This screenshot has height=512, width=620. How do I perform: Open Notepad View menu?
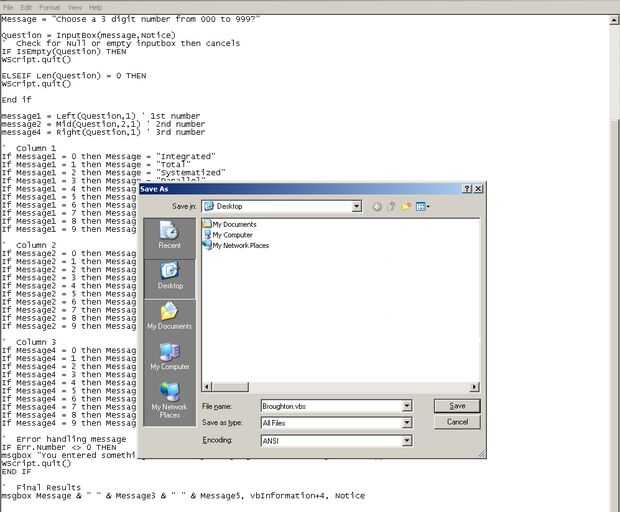(x=74, y=8)
